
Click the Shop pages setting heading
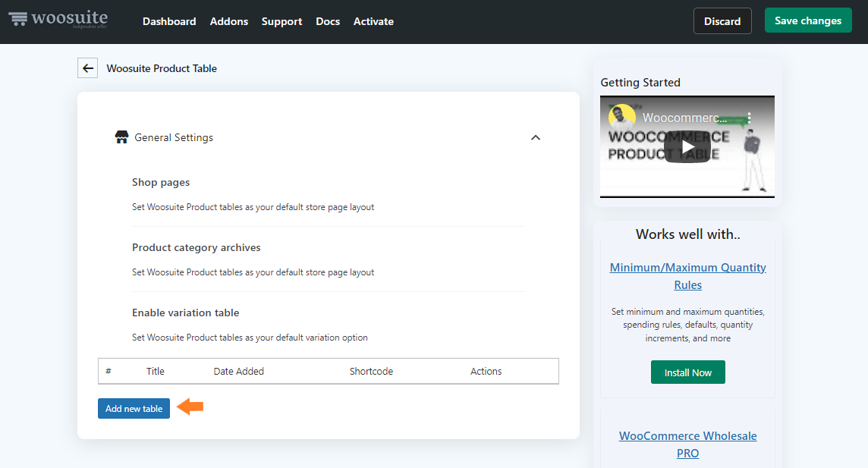click(x=161, y=182)
